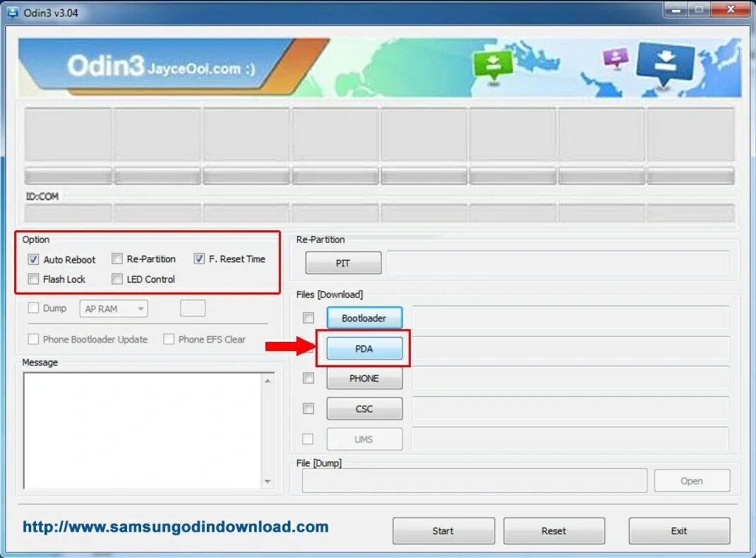756x558 pixels.
Task: Click the PDA file button
Action: point(364,349)
